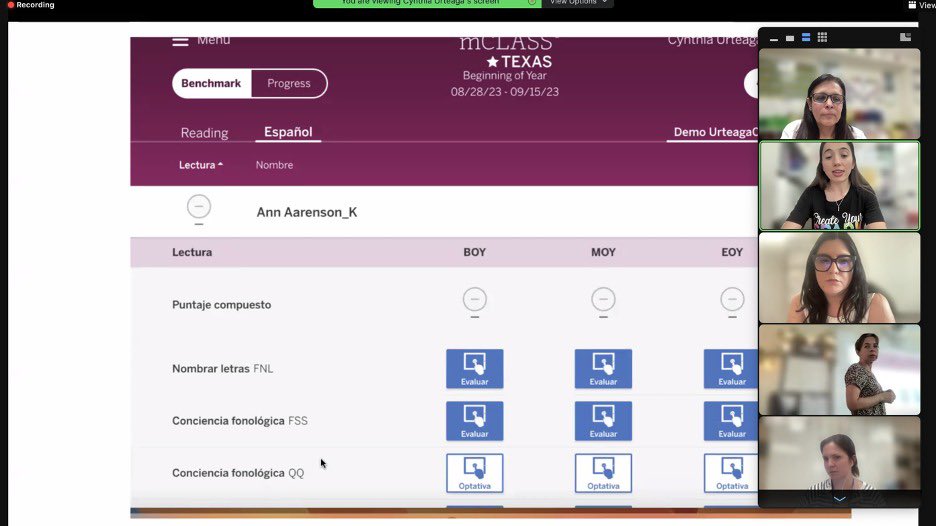
Task: Start EOY Evaluar for Conciencia fonológica FSS
Action: [731, 421]
